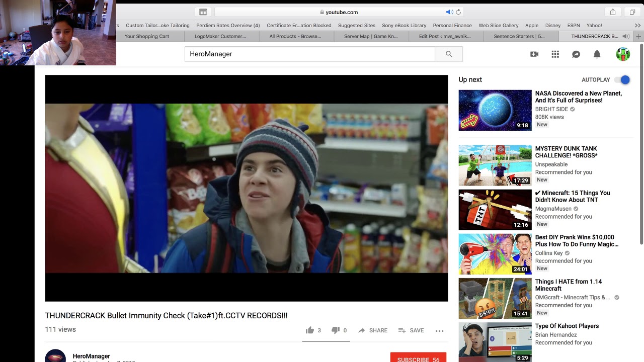Switch to the Server Map Game tab
This screenshot has width=644, height=362.
[x=371, y=36]
